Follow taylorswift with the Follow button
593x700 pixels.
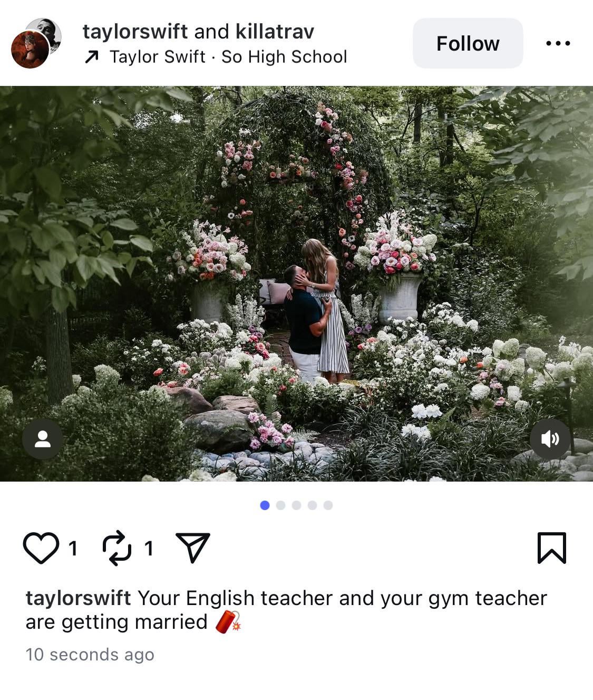468,43
